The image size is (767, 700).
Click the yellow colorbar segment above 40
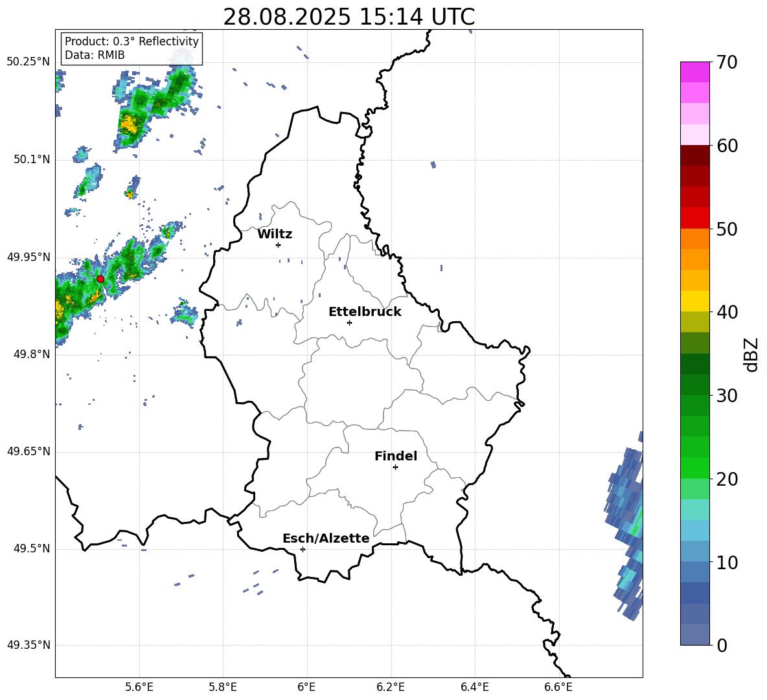(694, 301)
